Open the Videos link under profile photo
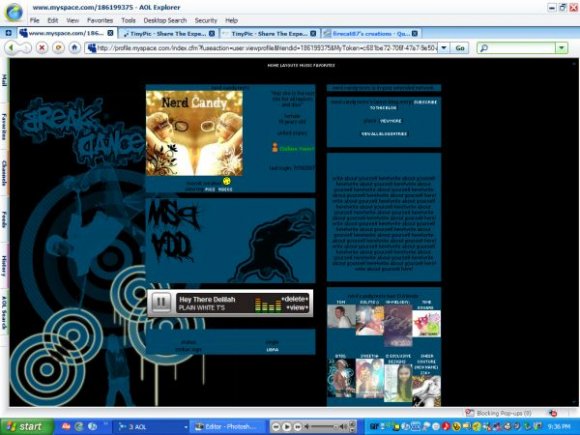The width and height of the screenshot is (580, 435). pos(225,189)
